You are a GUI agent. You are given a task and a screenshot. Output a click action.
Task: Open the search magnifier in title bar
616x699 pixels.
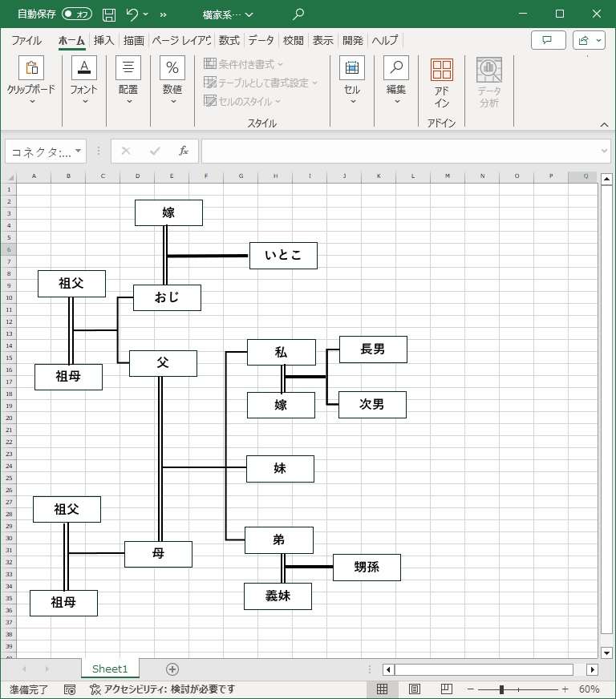(x=298, y=14)
